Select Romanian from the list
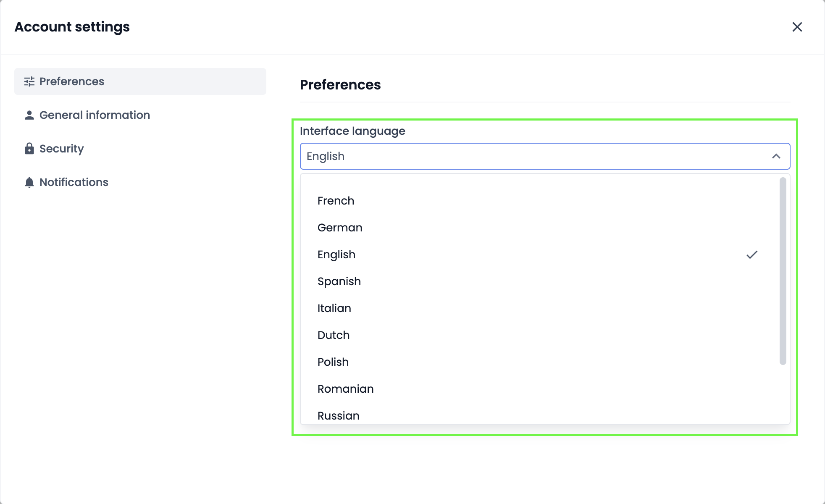Image resolution: width=825 pixels, height=504 pixels. click(345, 389)
